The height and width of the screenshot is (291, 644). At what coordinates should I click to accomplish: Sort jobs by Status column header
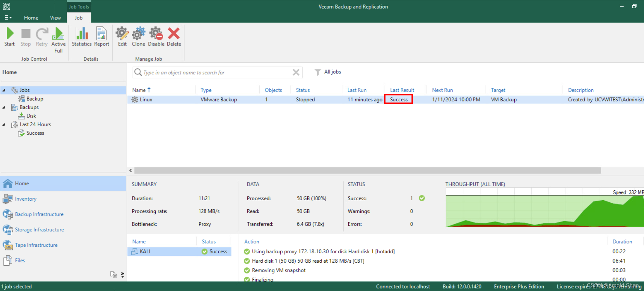(303, 90)
